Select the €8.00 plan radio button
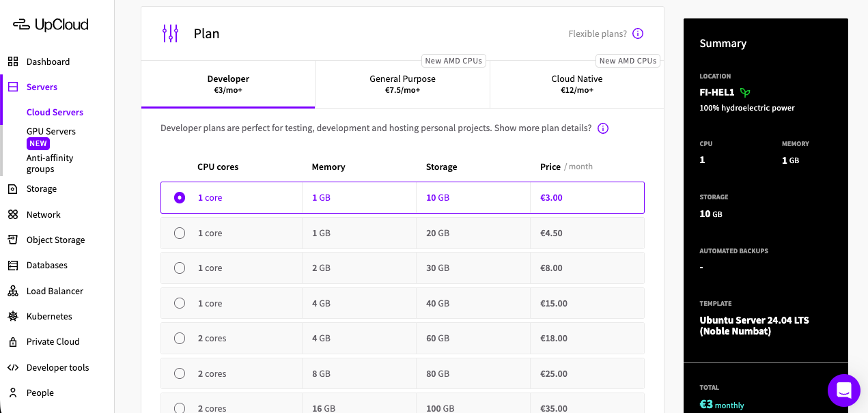Viewport: 868px width, 413px height. (180, 268)
